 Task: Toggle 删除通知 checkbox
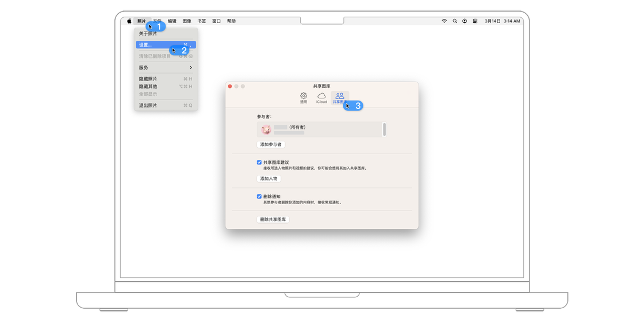(259, 196)
